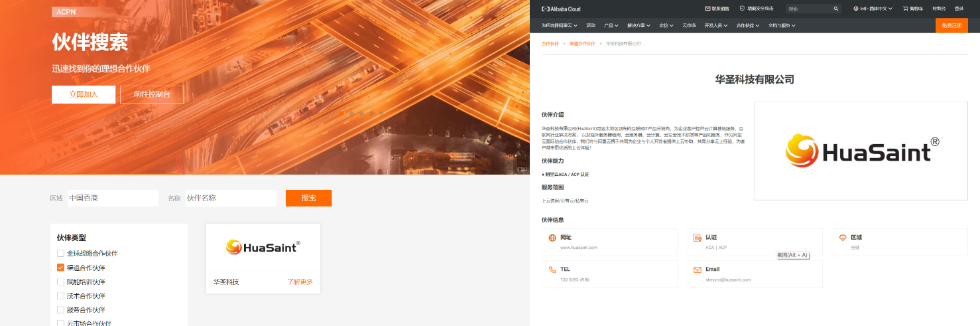Image resolution: width=980 pixels, height=326 pixels.
Task: Click the globe icon beside 网址
Action: click(x=552, y=238)
